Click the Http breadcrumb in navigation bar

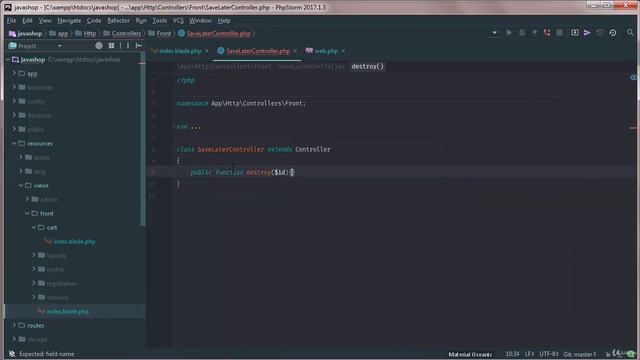[90, 33]
